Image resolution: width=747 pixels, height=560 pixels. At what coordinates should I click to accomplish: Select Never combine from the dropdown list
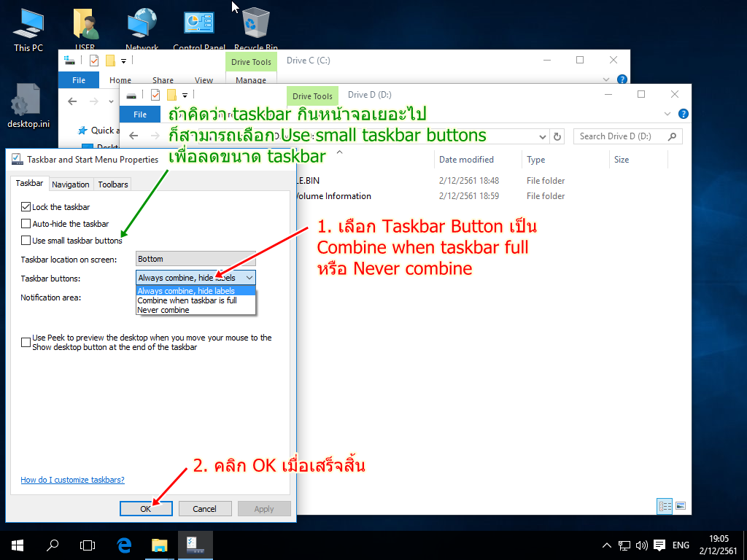click(x=163, y=310)
